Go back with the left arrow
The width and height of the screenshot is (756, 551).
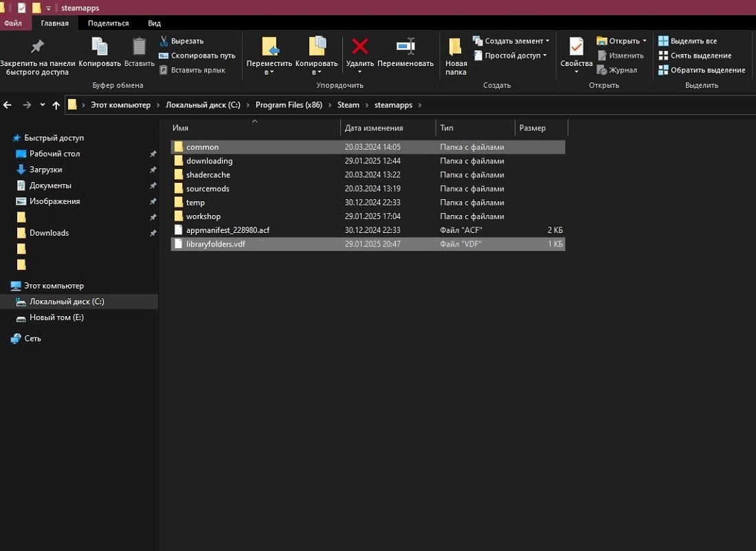tap(8, 104)
